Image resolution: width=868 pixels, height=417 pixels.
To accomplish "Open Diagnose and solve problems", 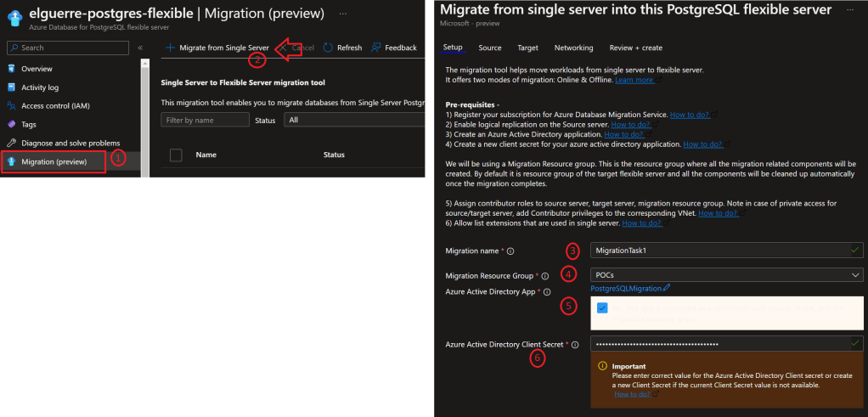I will (x=70, y=144).
